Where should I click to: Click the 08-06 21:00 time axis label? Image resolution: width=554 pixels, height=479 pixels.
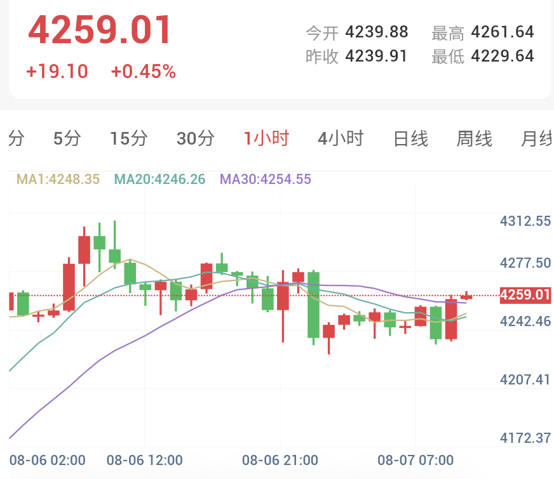[280, 460]
